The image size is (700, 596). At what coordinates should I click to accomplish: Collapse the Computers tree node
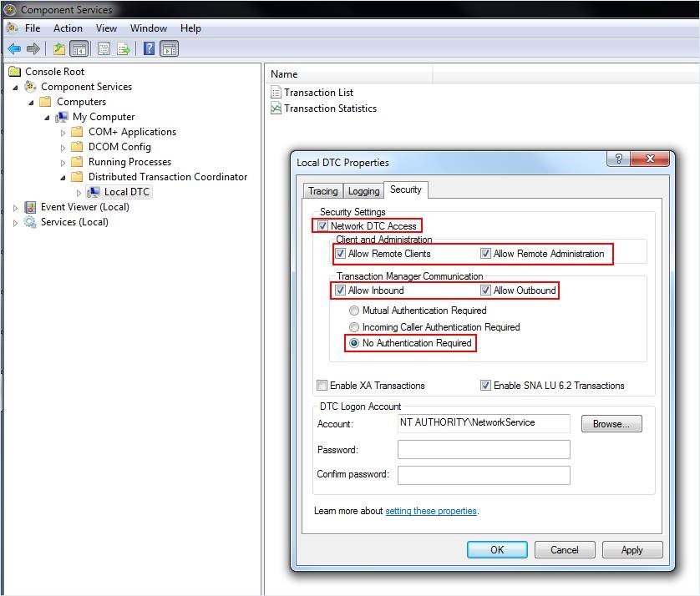pos(31,103)
